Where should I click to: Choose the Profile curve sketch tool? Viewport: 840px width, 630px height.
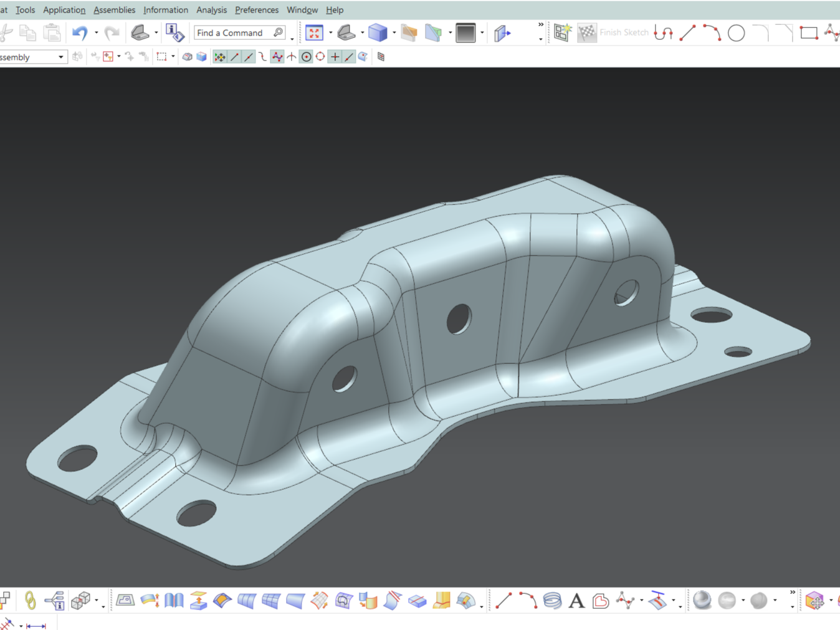coord(663,33)
